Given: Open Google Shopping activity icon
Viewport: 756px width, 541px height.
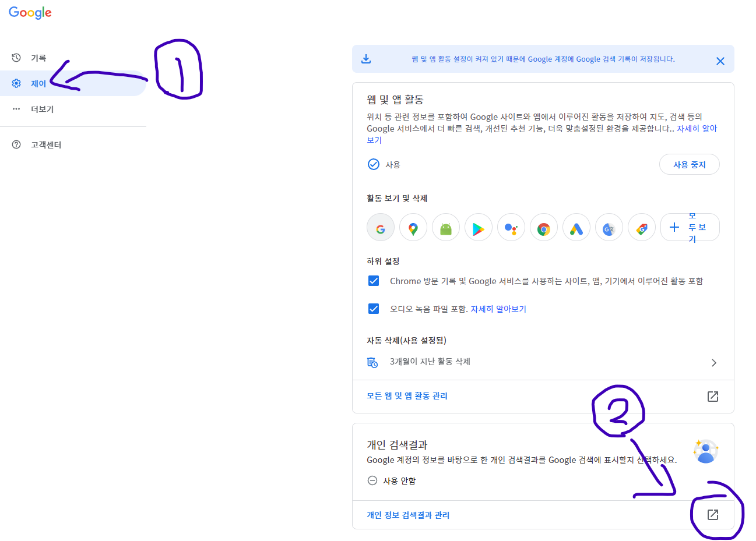Looking at the screenshot, I should pyautogui.click(x=642, y=228).
